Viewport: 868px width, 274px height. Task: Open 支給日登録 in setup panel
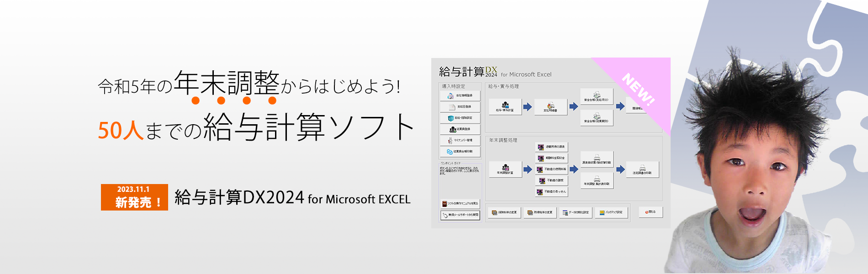[x=460, y=107]
